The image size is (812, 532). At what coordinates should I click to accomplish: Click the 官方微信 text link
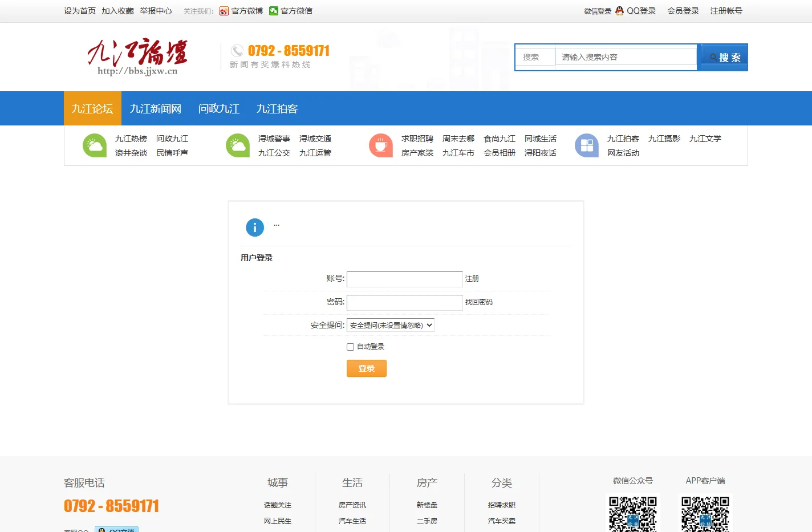pyautogui.click(x=297, y=11)
